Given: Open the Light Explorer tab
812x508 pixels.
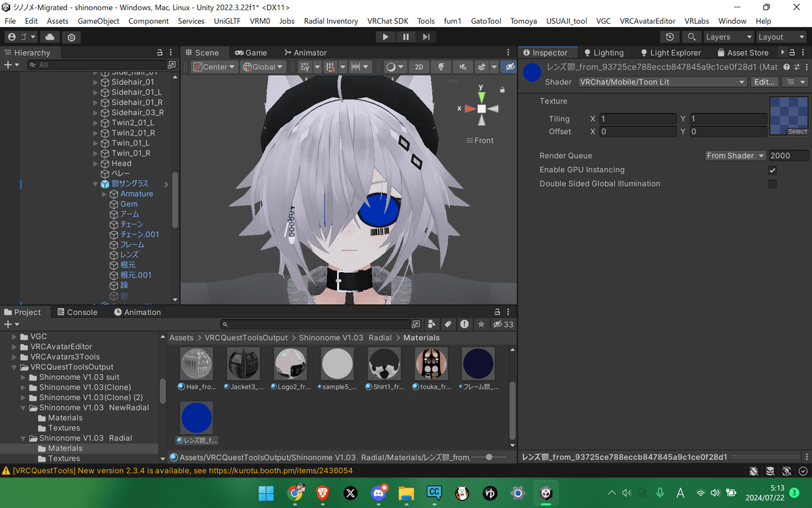Looking at the screenshot, I should coord(670,53).
